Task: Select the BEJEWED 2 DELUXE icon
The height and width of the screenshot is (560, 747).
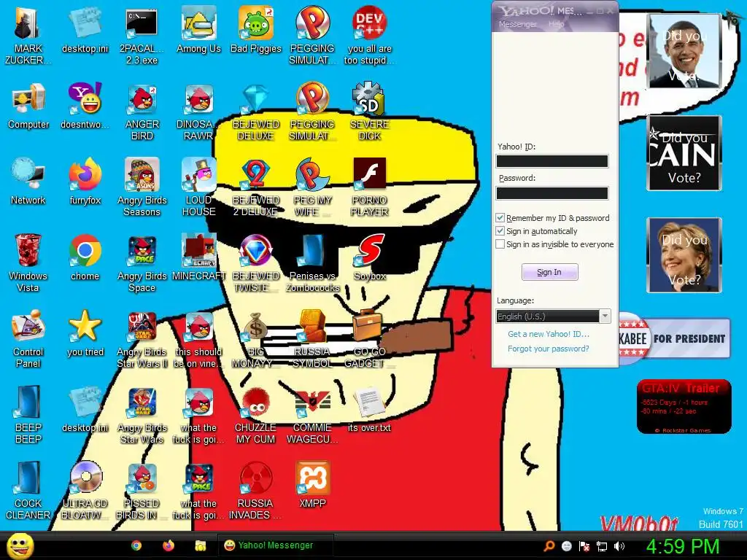Action: 256,187
